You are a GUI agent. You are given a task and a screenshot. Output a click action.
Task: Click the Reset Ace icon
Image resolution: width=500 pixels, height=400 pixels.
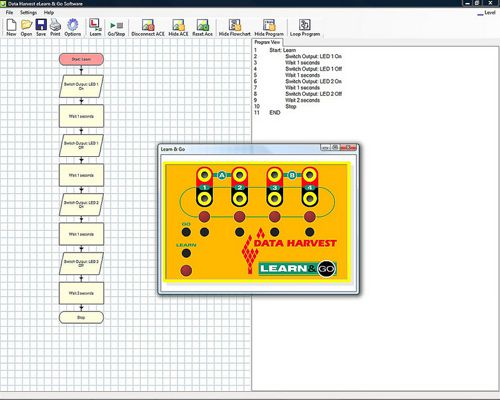[x=202, y=27]
